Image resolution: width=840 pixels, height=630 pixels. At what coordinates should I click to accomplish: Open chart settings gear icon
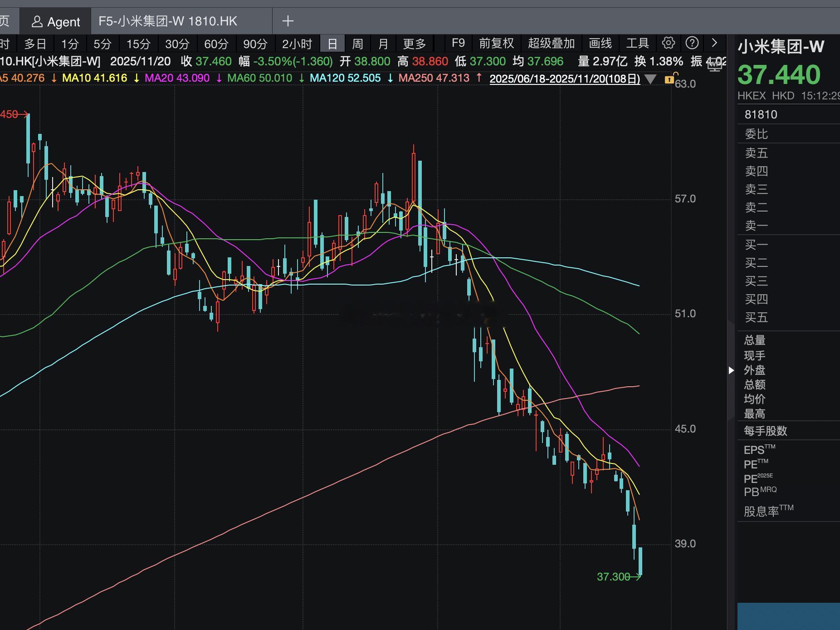click(668, 43)
